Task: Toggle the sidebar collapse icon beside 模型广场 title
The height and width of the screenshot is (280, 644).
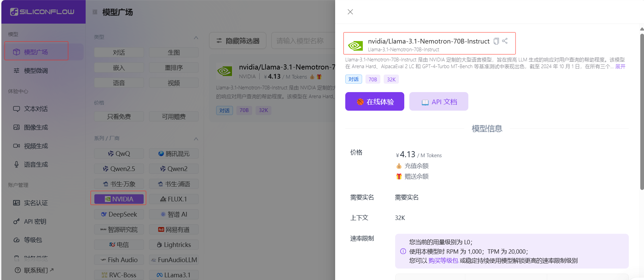Action: [95, 12]
